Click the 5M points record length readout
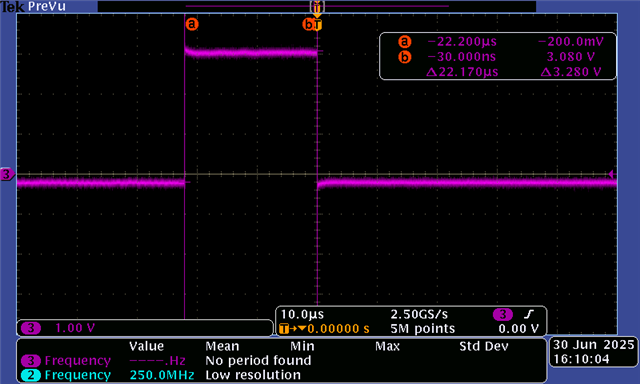The image size is (640, 384). click(x=422, y=329)
